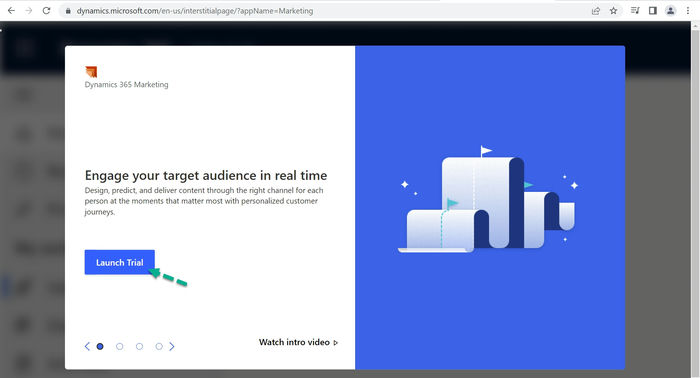Reload the page with refresh icon
The height and width of the screenshot is (378, 700).
point(46,11)
